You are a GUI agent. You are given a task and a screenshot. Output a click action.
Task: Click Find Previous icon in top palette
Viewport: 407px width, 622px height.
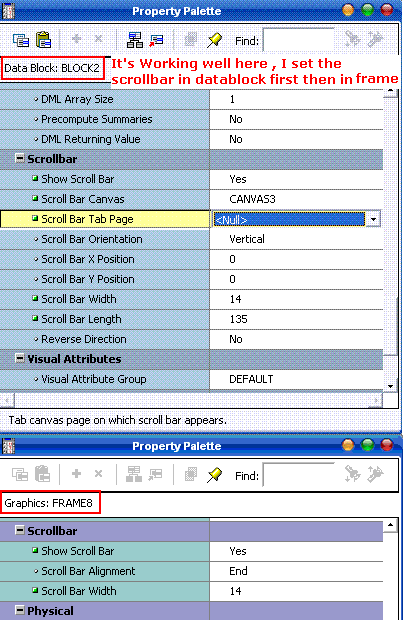(375, 40)
